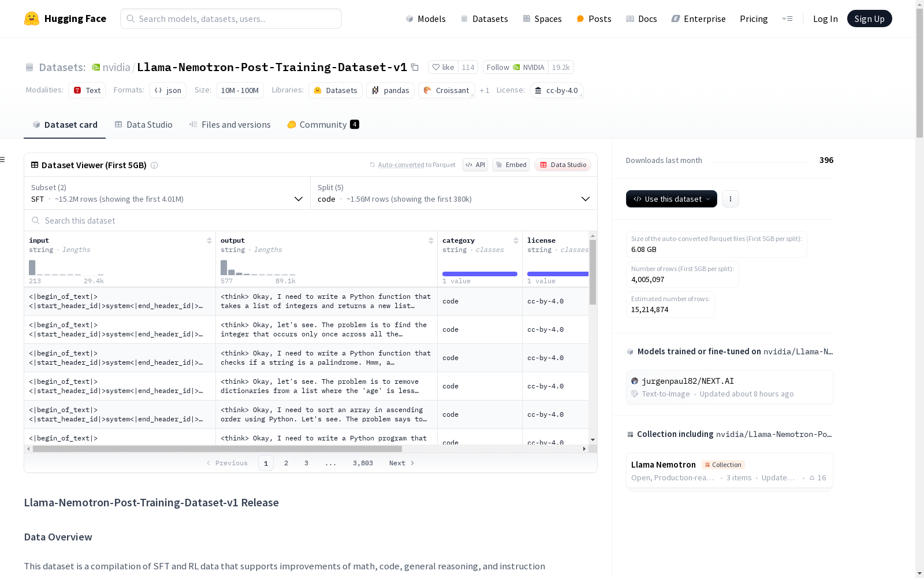Click the category column value bar
This screenshot has height=578, width=924.
(x=480, y=274)
